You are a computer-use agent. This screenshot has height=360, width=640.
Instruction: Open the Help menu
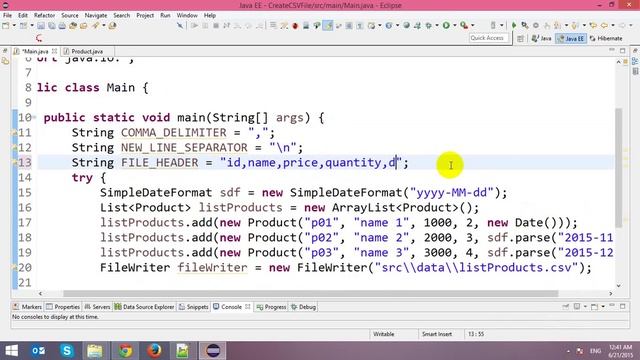click(x=210, y=15)
